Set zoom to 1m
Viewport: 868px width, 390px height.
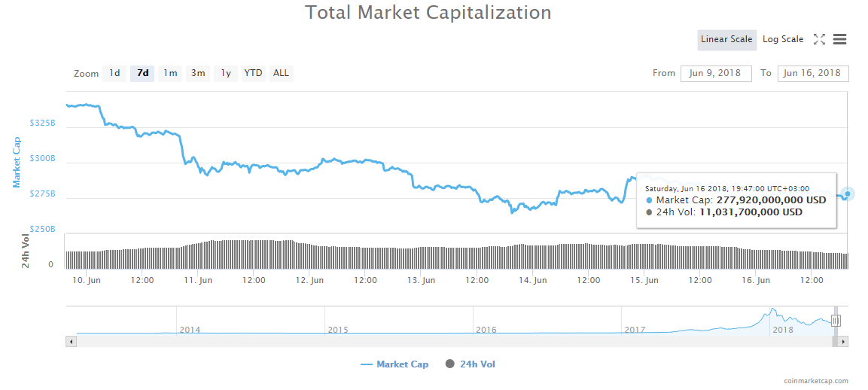click(x=170, y=73)
